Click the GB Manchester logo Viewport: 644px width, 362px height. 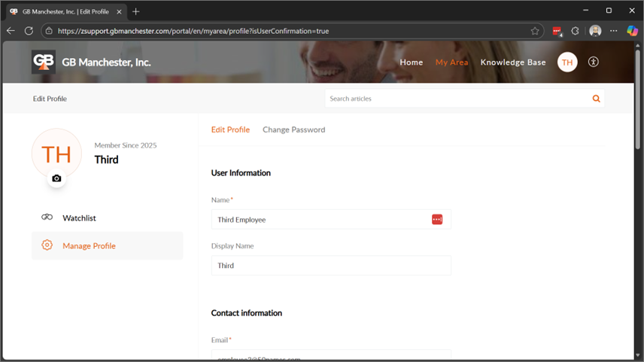[44, 62]
